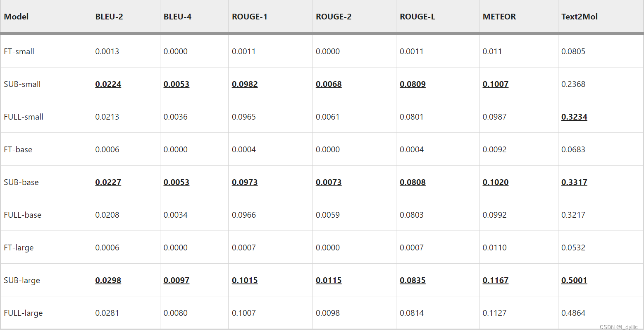Pick FT-large METEOR value 0.0110
The height and width of the screenshot is (334, 644).
[x=494, y=247]
